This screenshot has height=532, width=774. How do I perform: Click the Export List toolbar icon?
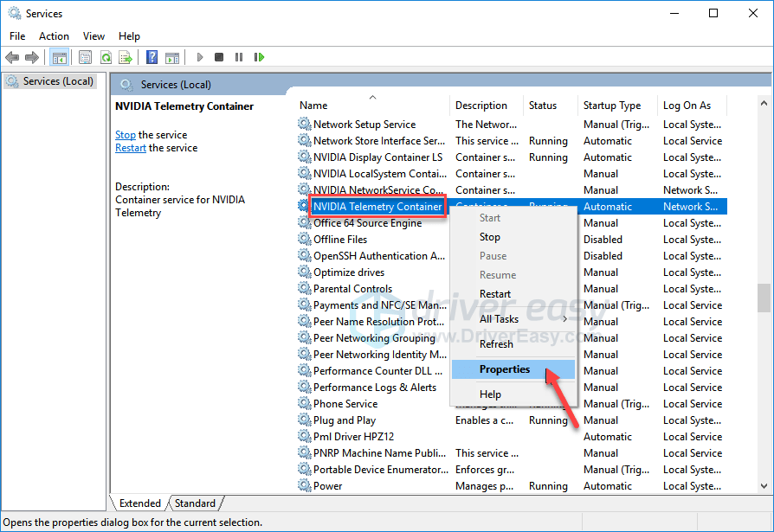125,57
